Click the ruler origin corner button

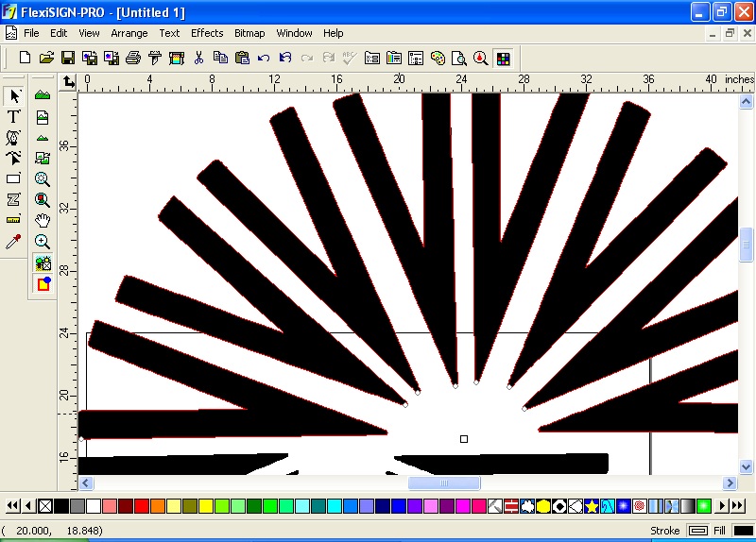tap(68, 82)
